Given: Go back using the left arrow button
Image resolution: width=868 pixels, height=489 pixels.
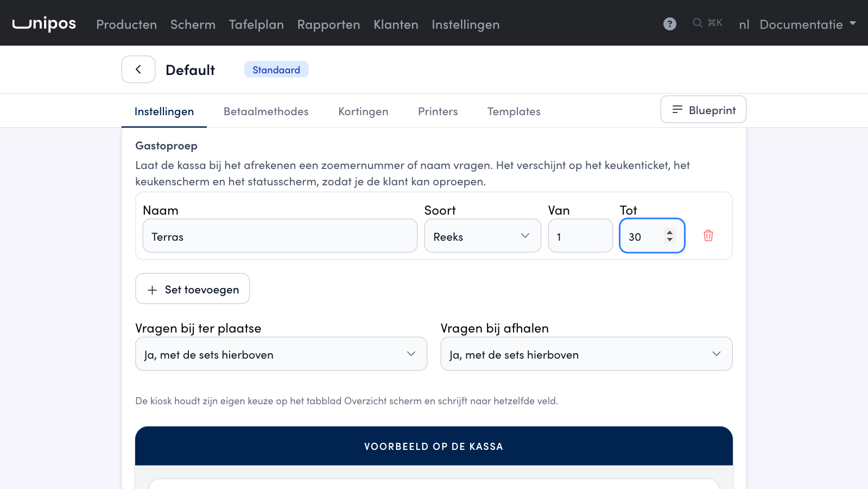Looking at the screenshot, I should [x=138, y=70].
